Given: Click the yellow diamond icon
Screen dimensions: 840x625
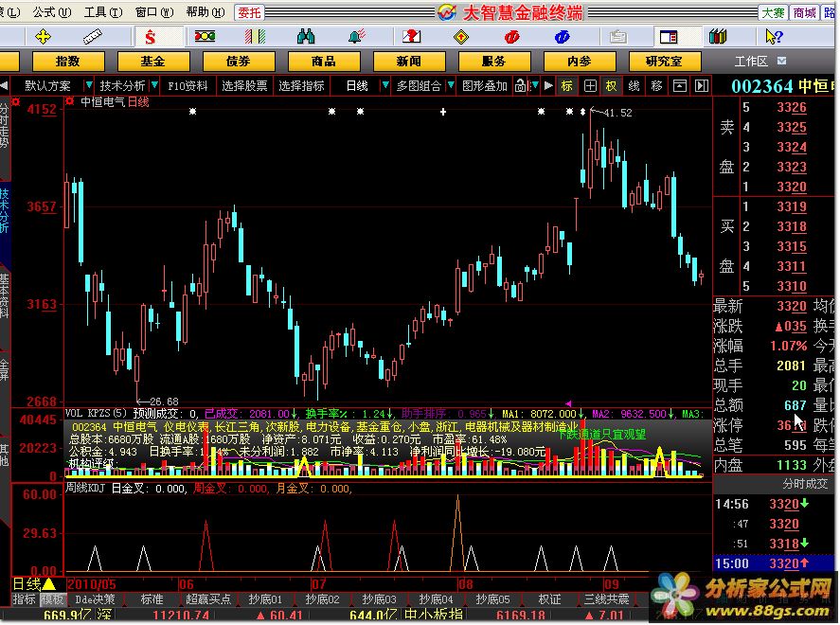Looking at the screenshot, I should tap(460, 37).
